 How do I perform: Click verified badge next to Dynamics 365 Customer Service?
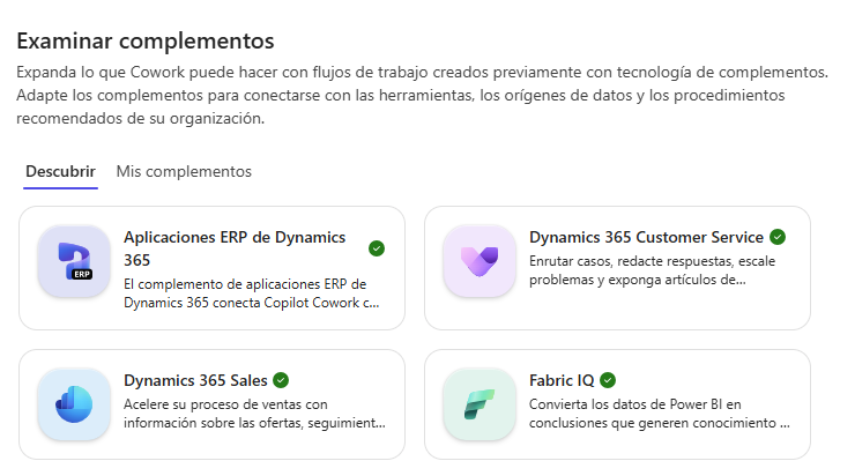click(x=778, y=237)
